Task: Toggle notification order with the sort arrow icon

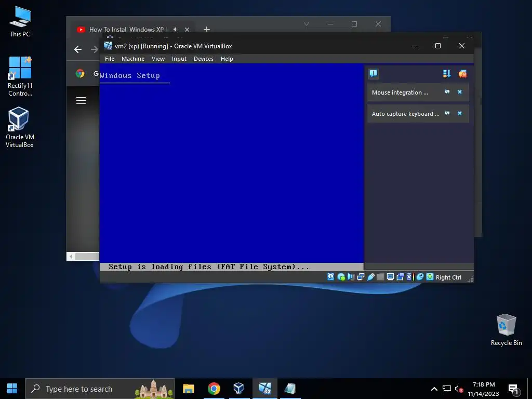Action: pos(447,74)
